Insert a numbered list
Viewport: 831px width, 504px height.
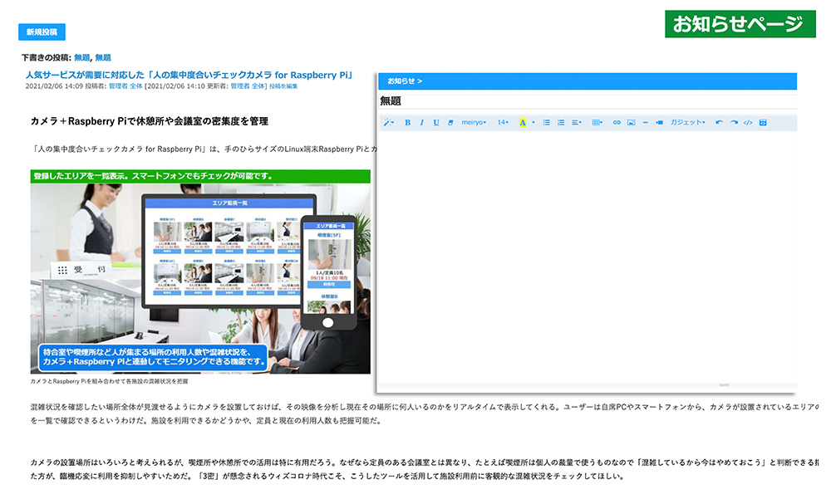(561, 122)
